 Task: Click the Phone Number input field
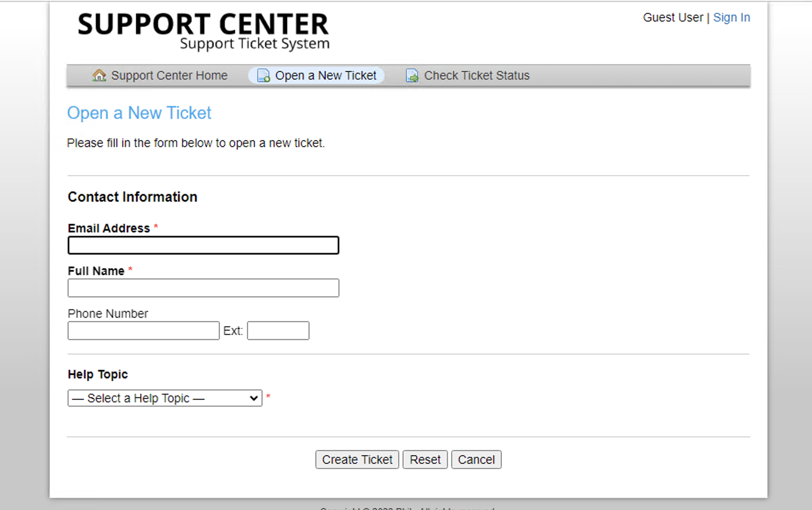point(143,330)
